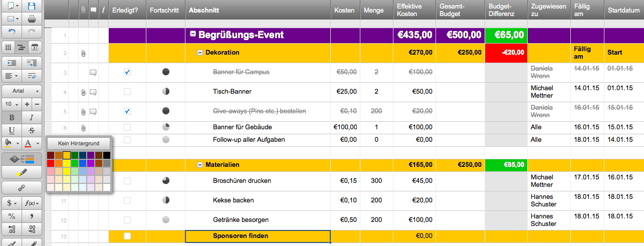Switch to calendar view icon

[x=35, y=48]
